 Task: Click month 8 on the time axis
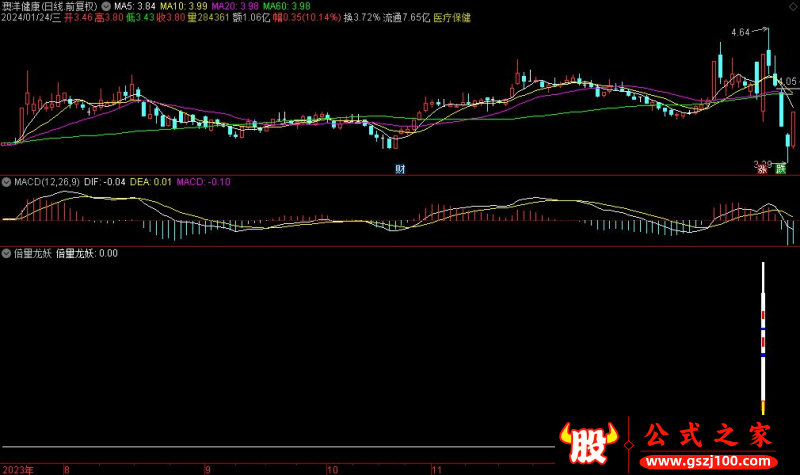66,470
